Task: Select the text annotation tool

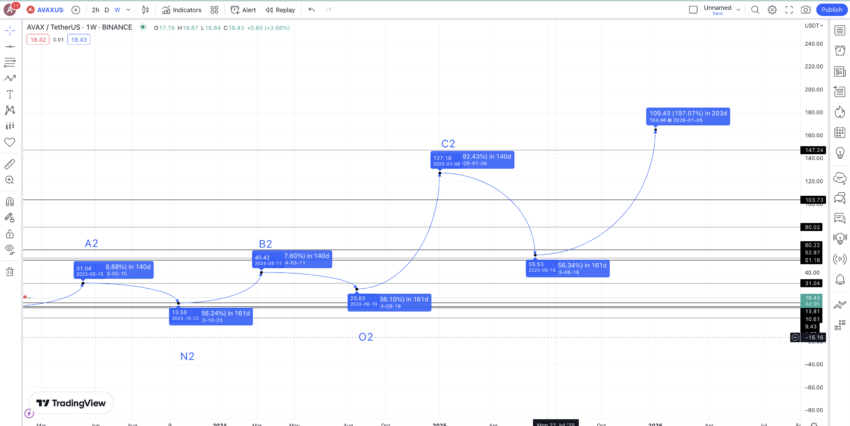Action: (x=9, y=94)
